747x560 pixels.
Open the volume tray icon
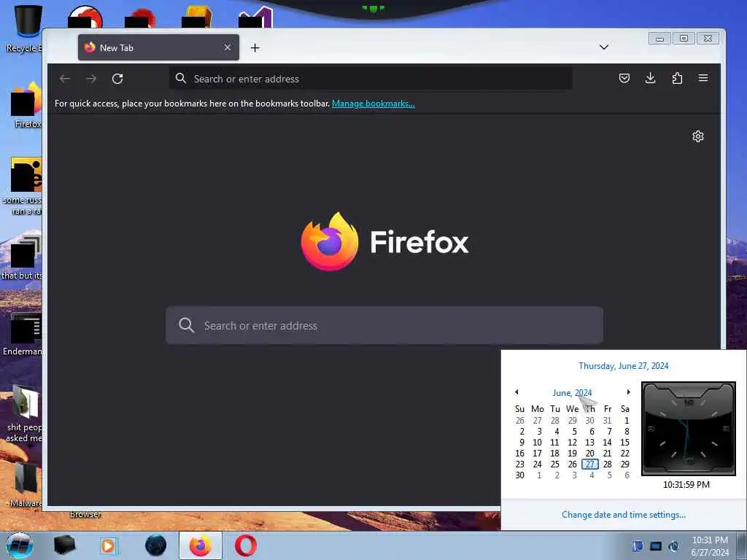673,546
